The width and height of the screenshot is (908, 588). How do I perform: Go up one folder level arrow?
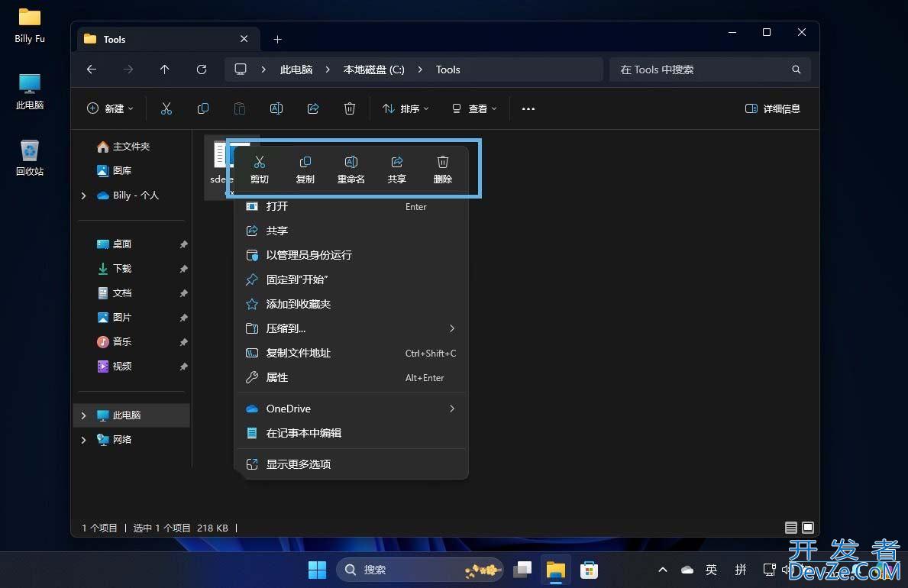click(x=164, y=69)
